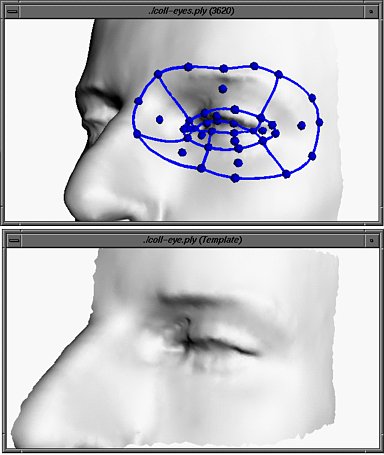The image size is (384, 455).
Task: Select lone blue point near outer eye corner
Action: (301, 125)
